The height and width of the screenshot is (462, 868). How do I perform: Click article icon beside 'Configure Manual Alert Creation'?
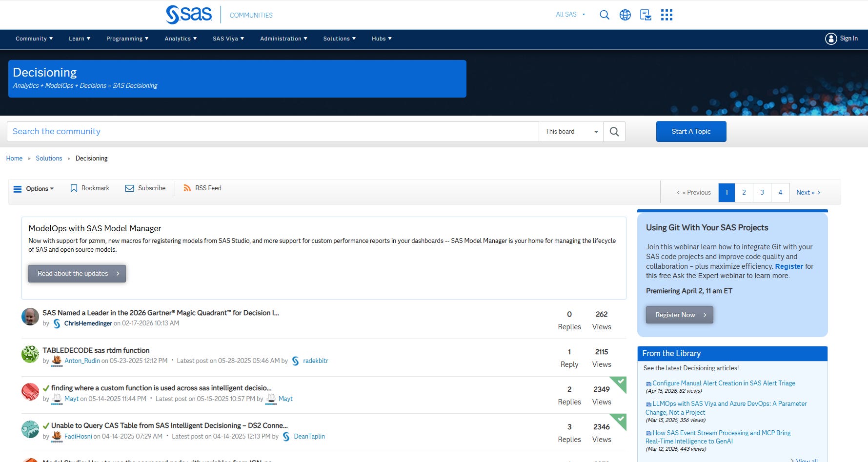(x=648, y=384)
